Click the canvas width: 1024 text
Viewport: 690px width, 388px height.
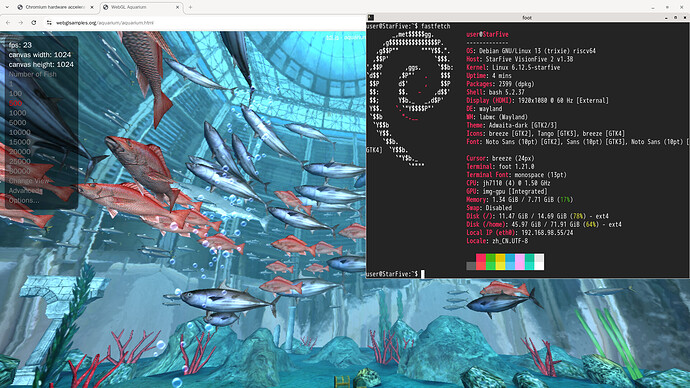tap(40, 55)
